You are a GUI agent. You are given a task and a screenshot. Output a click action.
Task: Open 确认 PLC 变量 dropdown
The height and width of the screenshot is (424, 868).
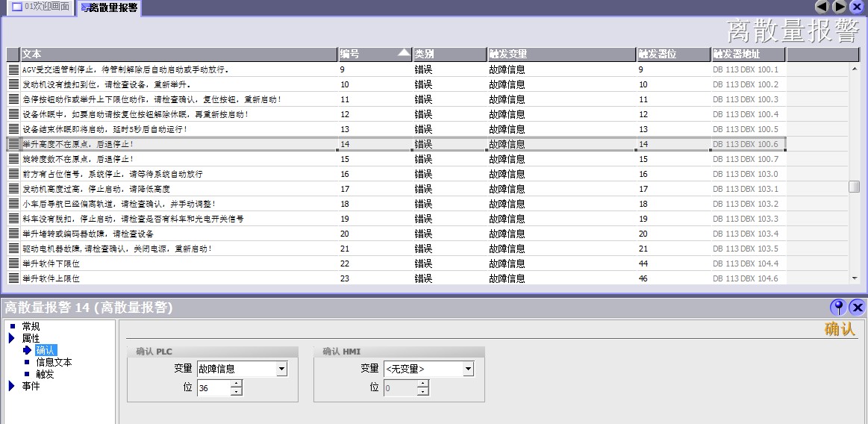click(282, 370)
